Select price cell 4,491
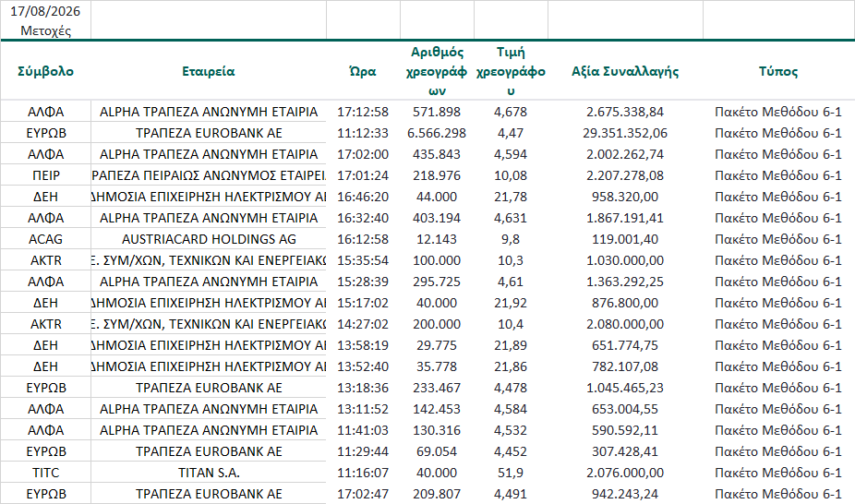The height and width of the screenshot is (504, 855). 511,494
